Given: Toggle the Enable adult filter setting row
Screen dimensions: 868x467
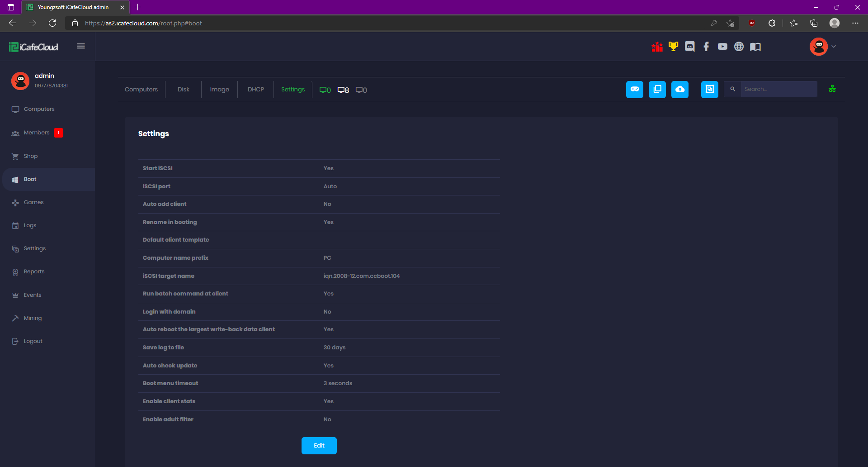Looking at the screenshot, I should pyautogui.click(x=319, y=419).
